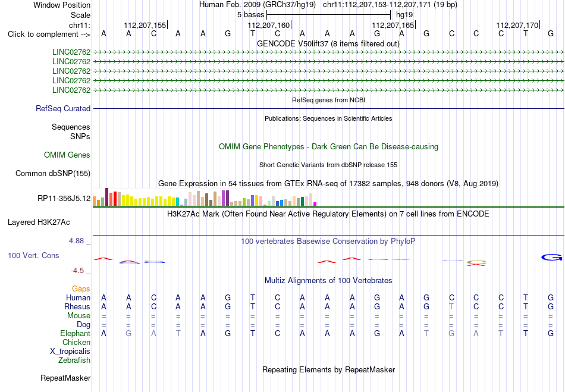Click the 112,207,170 position marker

pos(517,25)
